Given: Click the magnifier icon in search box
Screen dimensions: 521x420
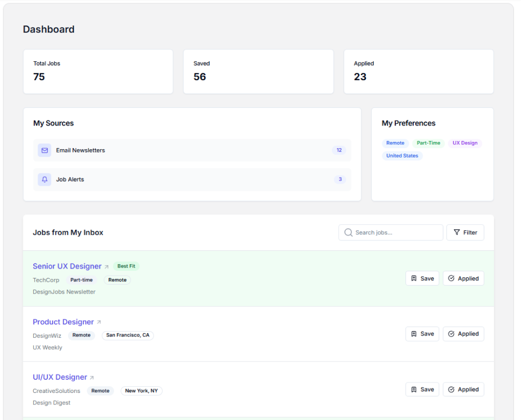Looking at the screenshot, I should pos(348,233).
